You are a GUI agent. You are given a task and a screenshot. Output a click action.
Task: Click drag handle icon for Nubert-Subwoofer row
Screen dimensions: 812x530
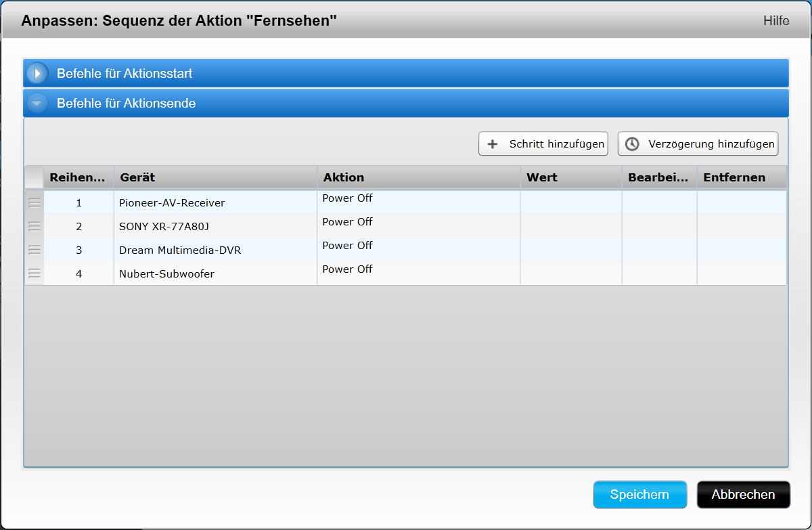click(x=35, y=273)
